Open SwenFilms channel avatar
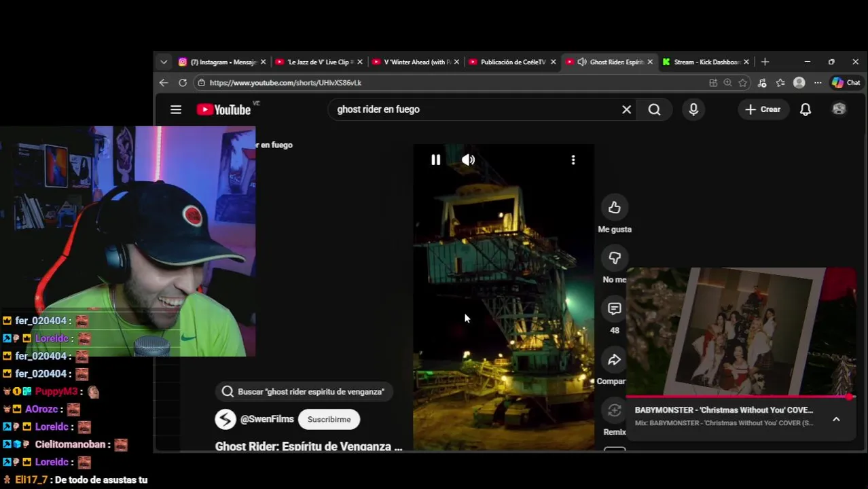The width and height of the screenshot is (868, 489). pos(225,419)
